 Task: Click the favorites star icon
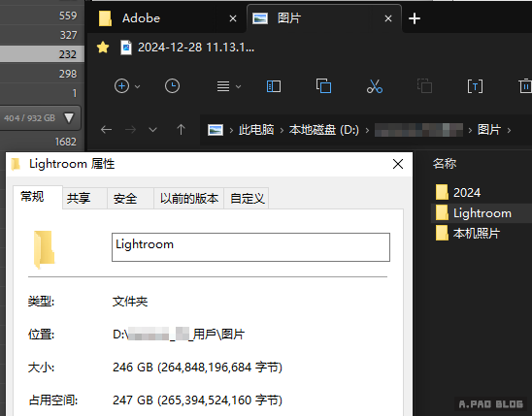click(103, 48)
